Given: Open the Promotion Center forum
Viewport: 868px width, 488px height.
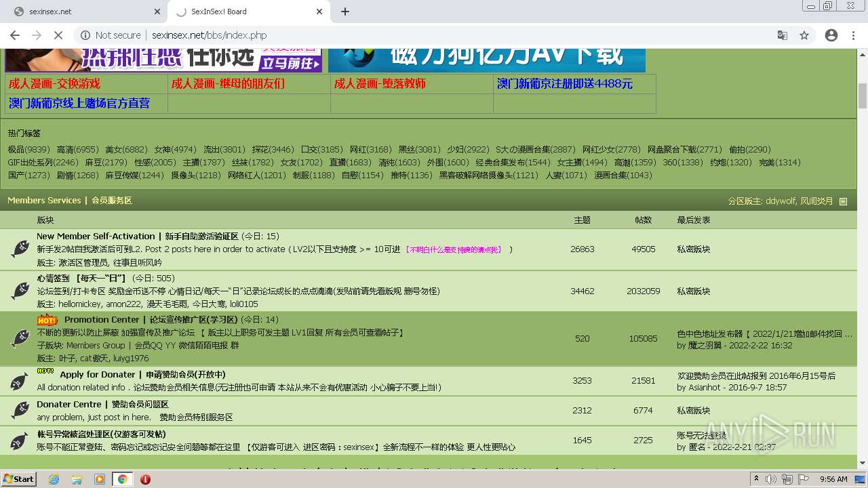Looking at the screenshot, I should pos(151,320).
